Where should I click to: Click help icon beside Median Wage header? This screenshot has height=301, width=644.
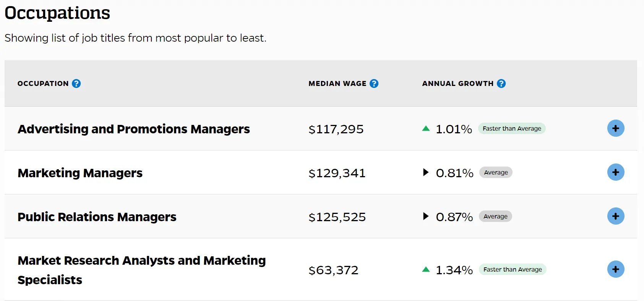pos(374,83)
